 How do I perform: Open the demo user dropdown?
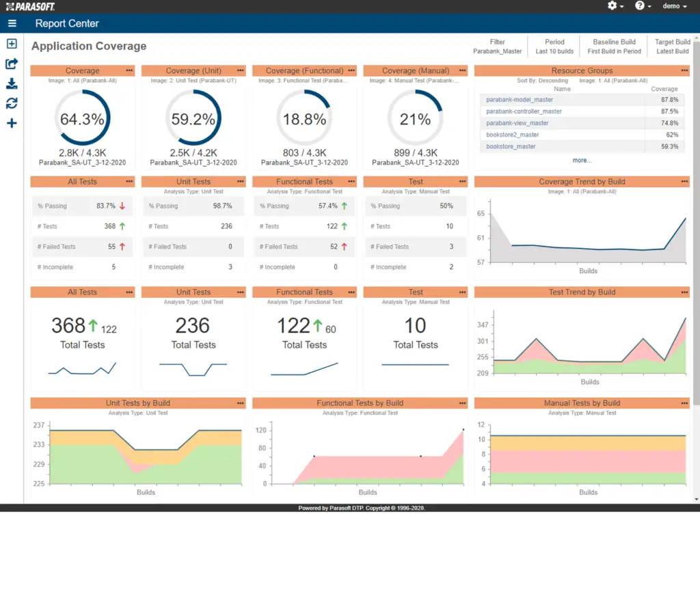[675, 5]
